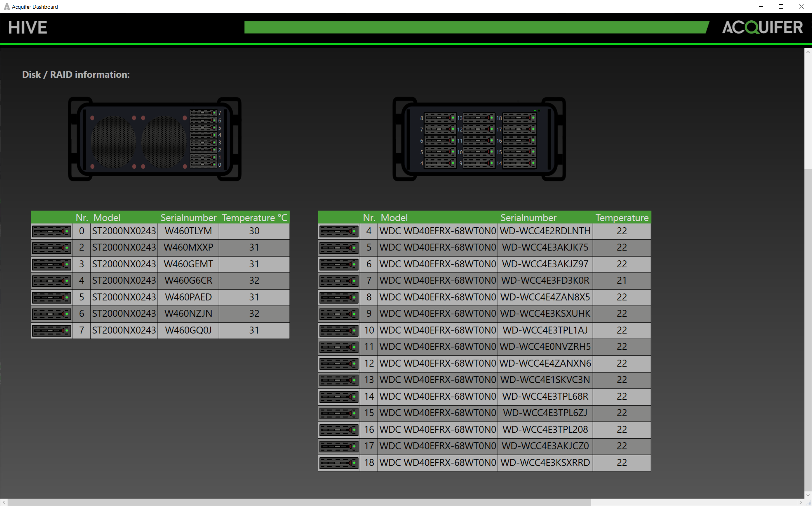Click serial cell 'WD-WCC4E3FD3K0R'
The height and width of the screenshot is (506, 812).
click(x=545, y=281)
